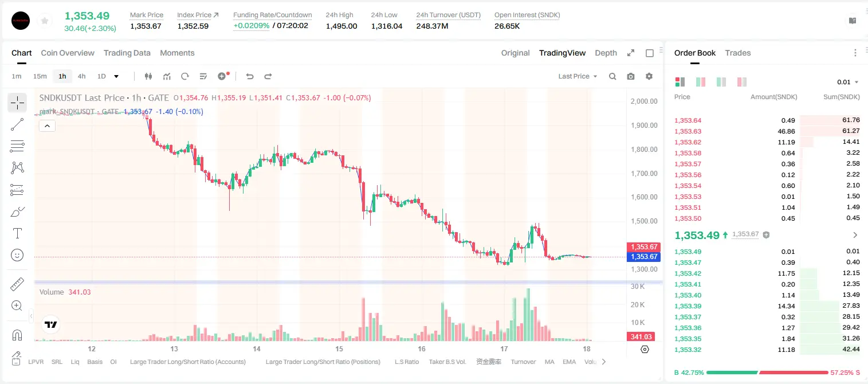The image size is (868, 384).
Task: Open order book 0.01 precision dropdown
Action: pyautogui.click(x=848, y=82)
